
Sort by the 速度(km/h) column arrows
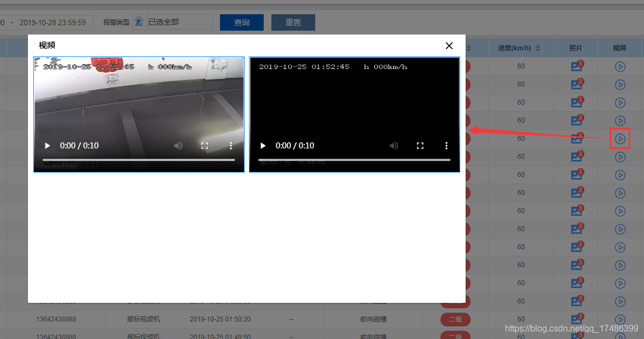[538, 48]
